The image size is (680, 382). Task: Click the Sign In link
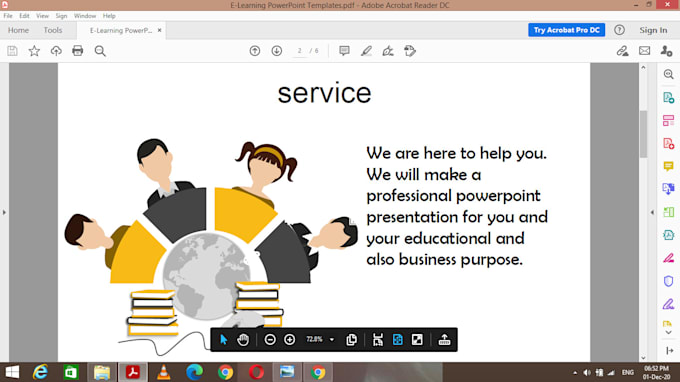click(x=653, y=30)
